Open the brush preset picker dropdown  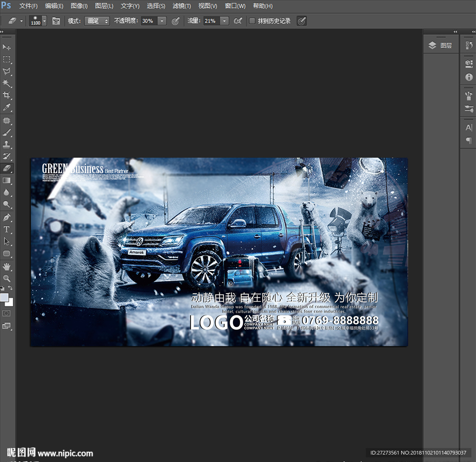point(44,21)
